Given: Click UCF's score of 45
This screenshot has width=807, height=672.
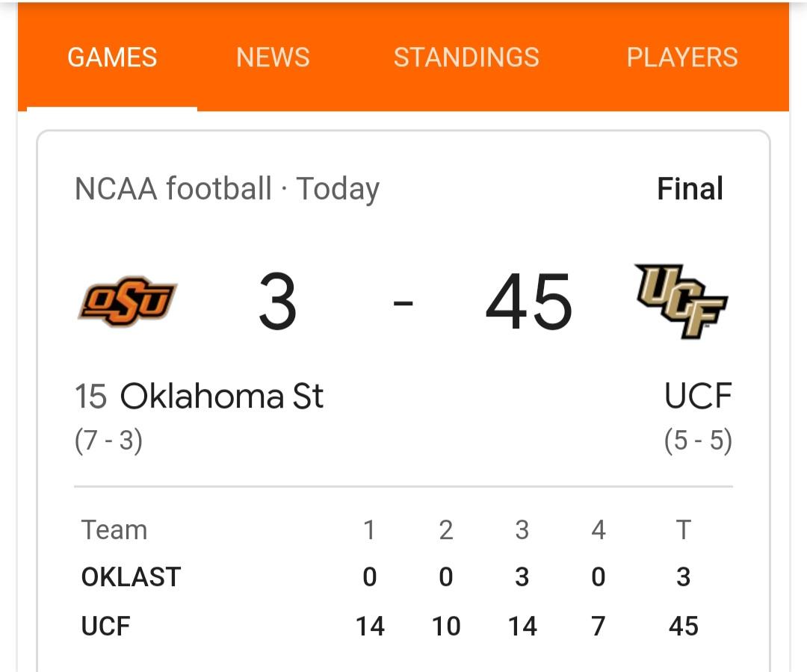Looking at the screenshot, I should tap(528, 302).
